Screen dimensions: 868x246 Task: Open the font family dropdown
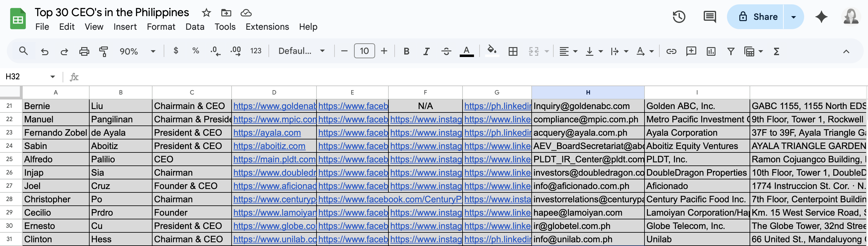pyautogui.click(x=301, y=51)
